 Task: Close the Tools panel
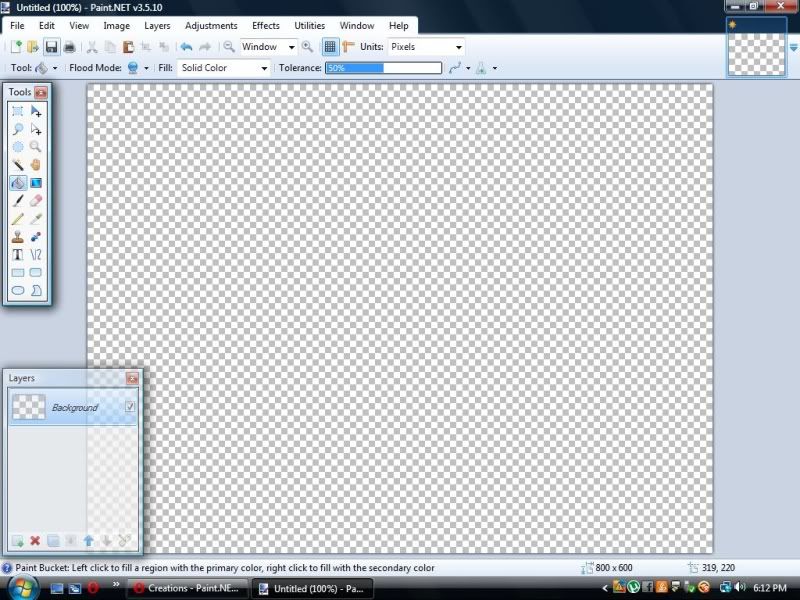[x=41, y=92]
